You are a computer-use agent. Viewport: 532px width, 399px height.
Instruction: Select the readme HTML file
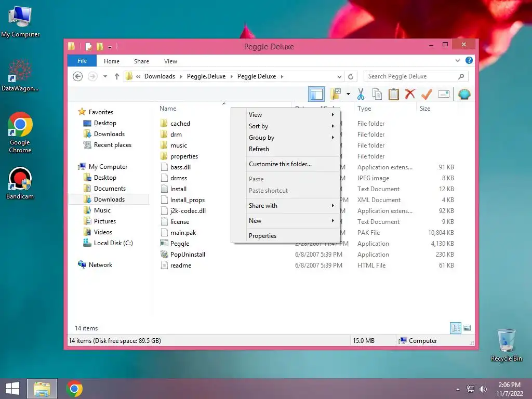coord(180,265)
